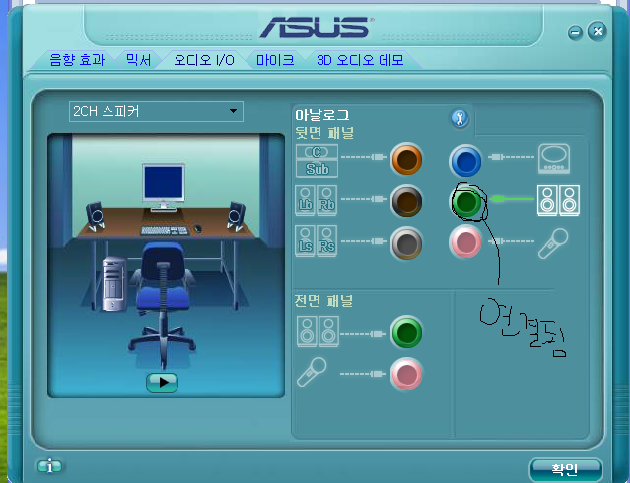Click the rear panel stereo speakers icon

click(x=558, y=200)
